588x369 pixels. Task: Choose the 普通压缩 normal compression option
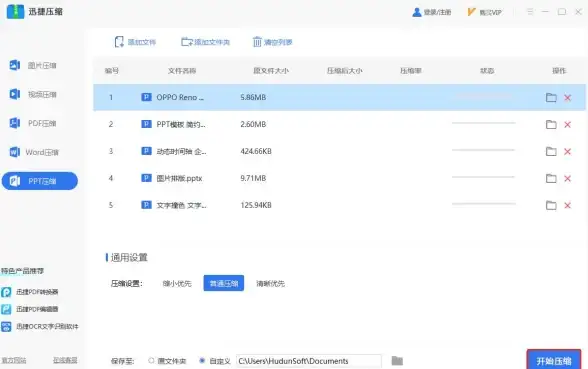click(x=224, y=283)
